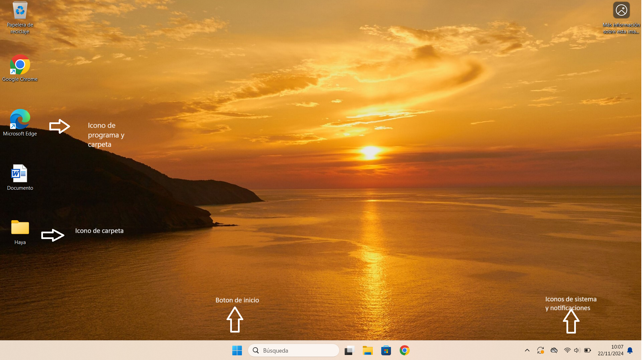Open Task View from the taskbar

click(349, 350)
